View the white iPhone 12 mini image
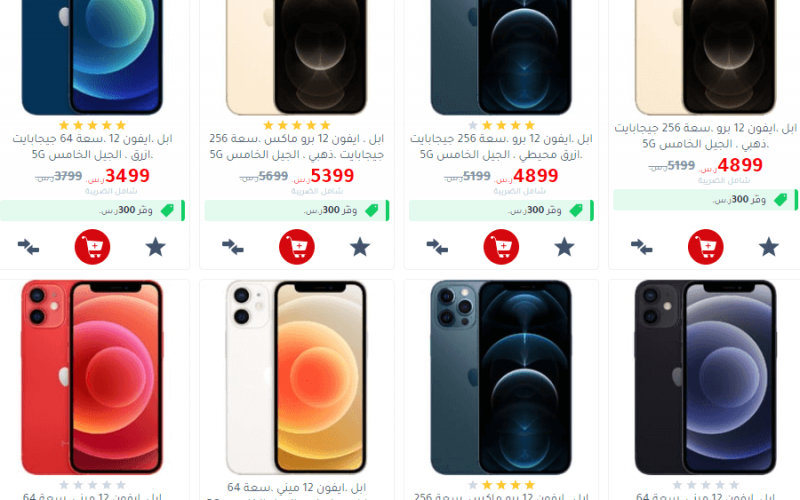Screen dimensions: 800x500 296,377
